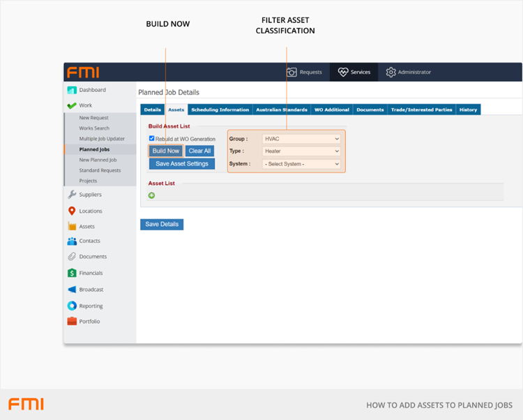Select Works Search in the sidebar

(94, 128)
